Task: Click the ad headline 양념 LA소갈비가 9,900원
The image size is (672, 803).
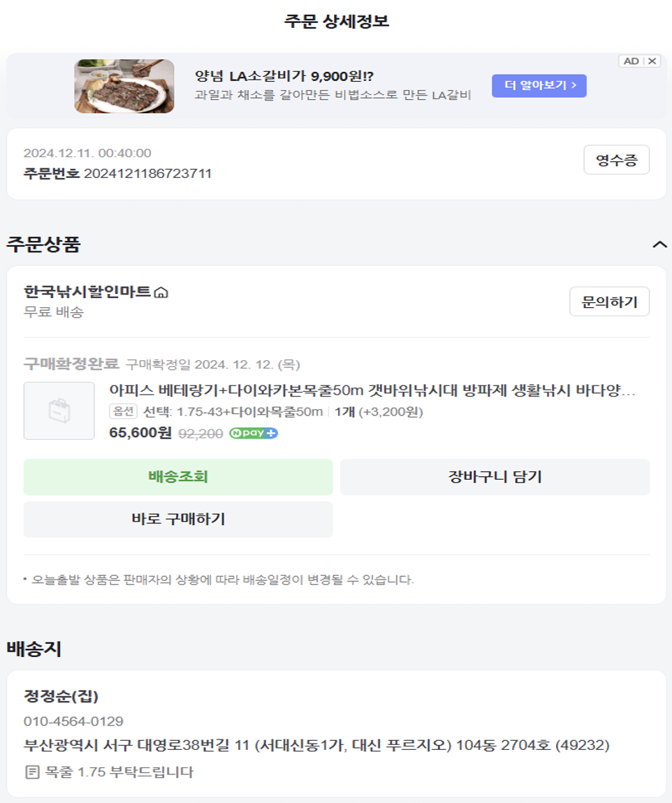Action: point(284,76)
